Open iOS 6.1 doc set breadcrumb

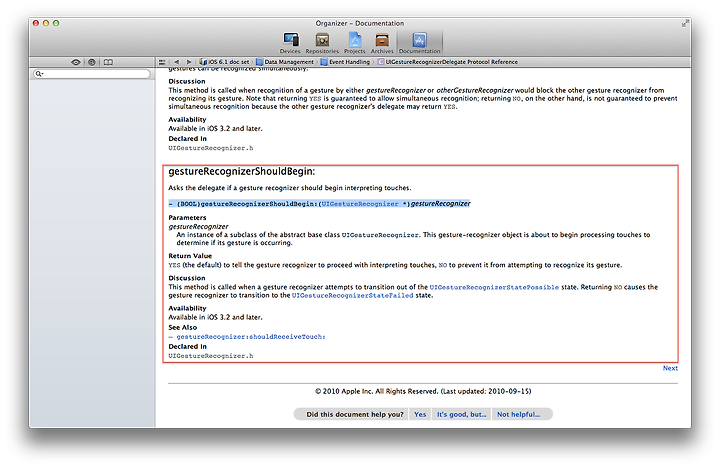pos(225,62)
